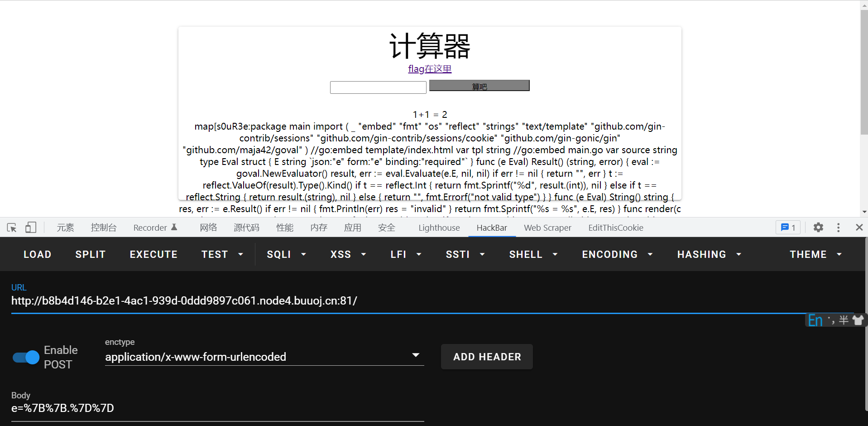The height and width of the screenshot is (426, 868).
Task: Toggle the device toolbar icon
Action: (31, 228)
